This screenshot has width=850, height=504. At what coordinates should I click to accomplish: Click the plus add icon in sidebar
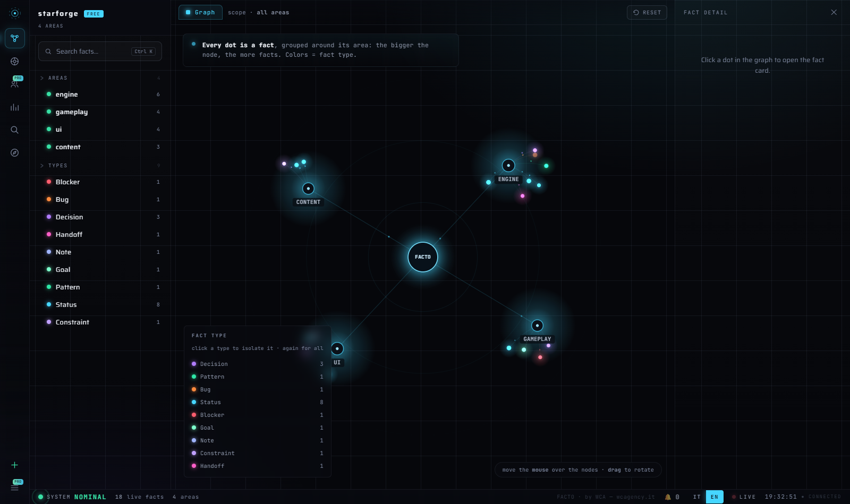[15, 465]
